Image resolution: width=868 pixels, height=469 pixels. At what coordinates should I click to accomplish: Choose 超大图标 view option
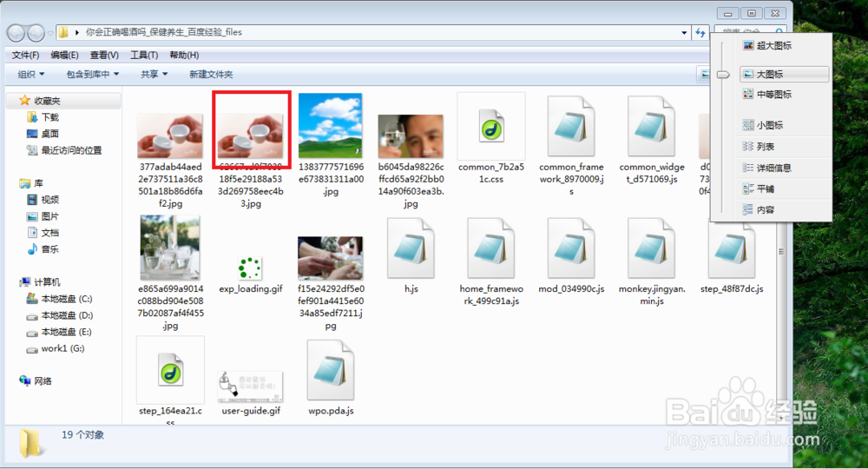784,45
